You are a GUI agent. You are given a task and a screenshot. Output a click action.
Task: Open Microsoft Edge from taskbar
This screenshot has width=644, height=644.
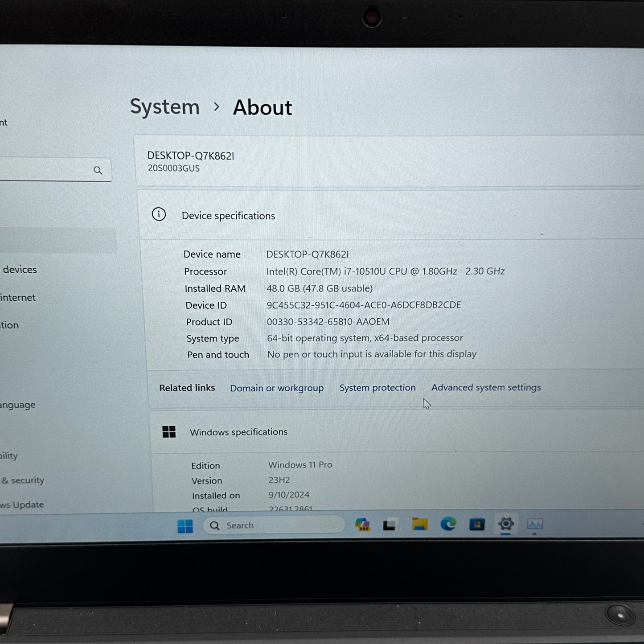click(448, 524)
